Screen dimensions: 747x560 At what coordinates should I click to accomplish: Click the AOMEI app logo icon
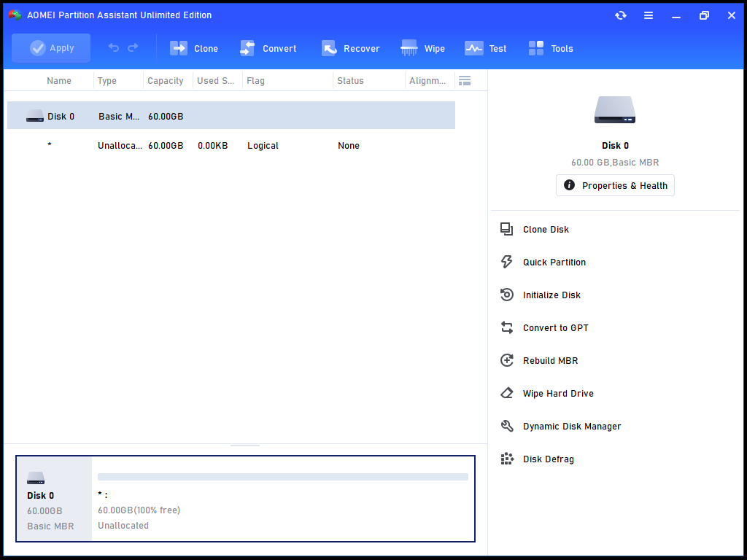(15, 15)
